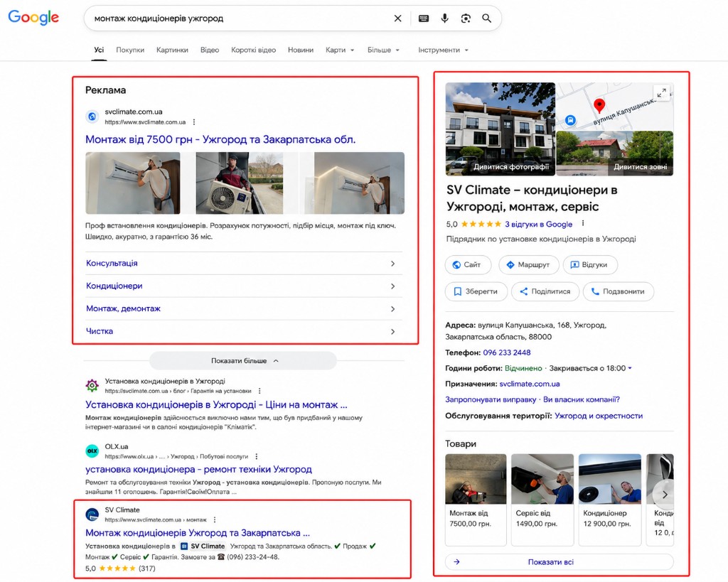Switch to Короткі відео tab

[254, 50]
